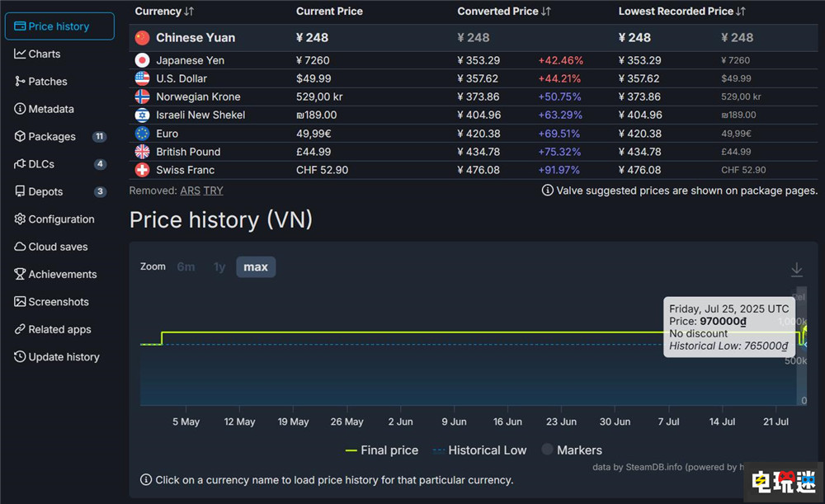The image size is (825, 504).
Task: Click the Charts icon in sidebar
Action: click(20, 54)
